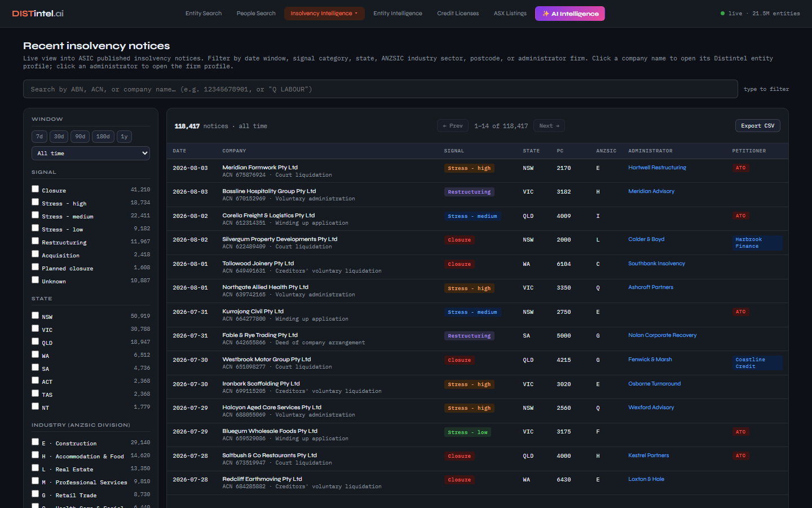Open the AI Intelligence sparkle button
The width and height of the screenshot is (812, 508).
(x=570, y=14)
